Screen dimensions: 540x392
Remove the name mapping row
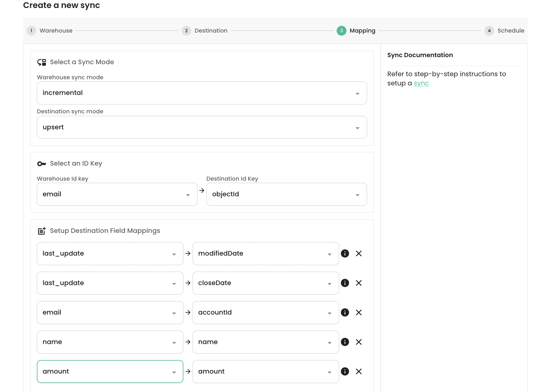coord(358,342)
